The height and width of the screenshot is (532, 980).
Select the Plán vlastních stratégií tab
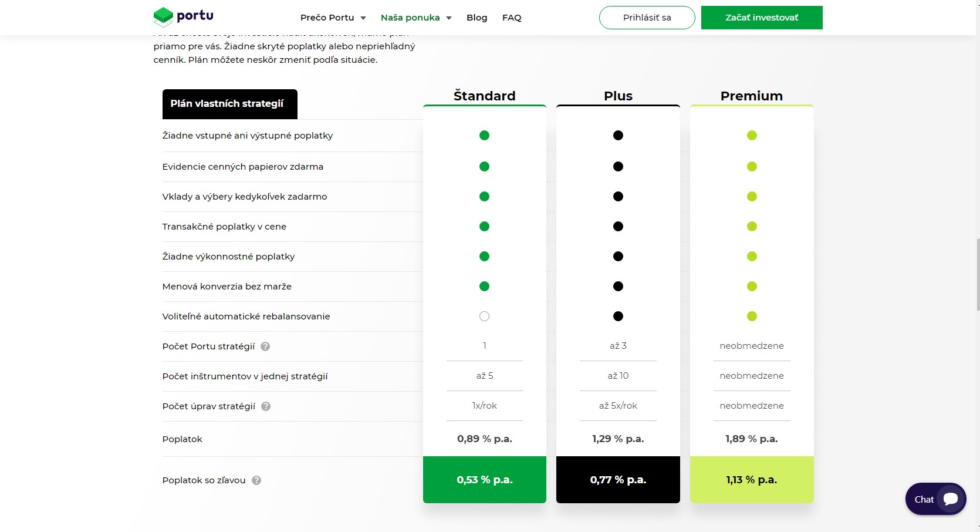click(230, 104)
